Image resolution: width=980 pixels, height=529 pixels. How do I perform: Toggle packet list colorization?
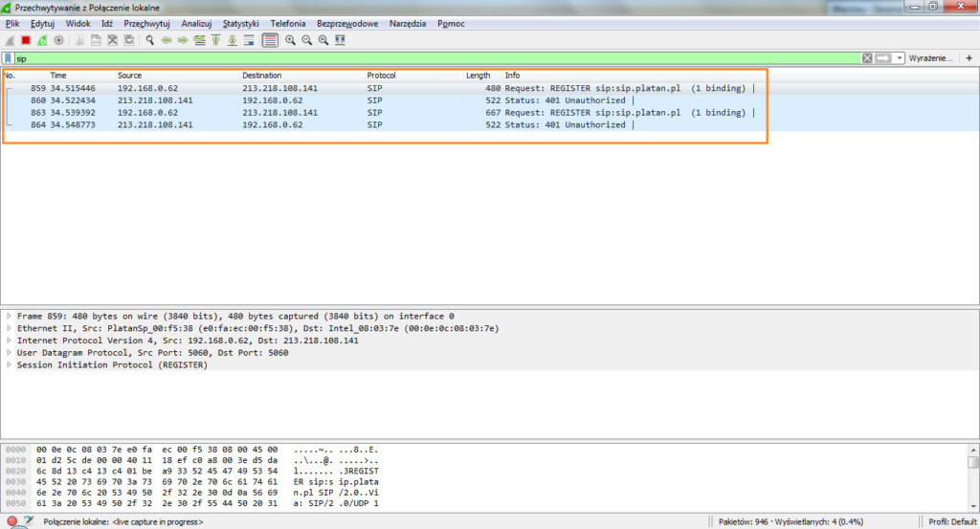(270, 40)
